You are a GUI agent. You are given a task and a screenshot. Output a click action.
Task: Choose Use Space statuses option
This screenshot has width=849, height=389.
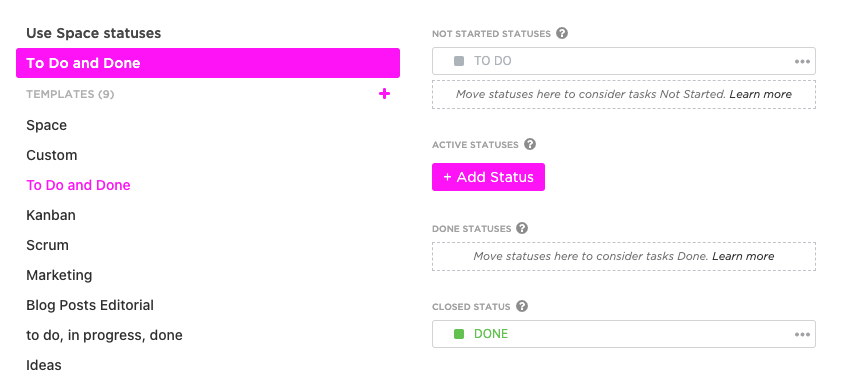[x=93, y=33]
